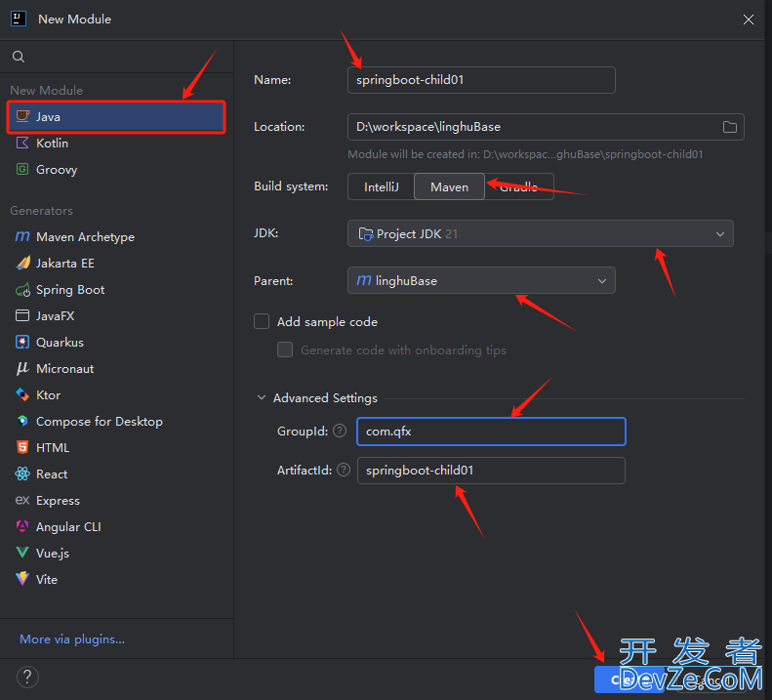The image size is (772, 700).
Task: Browse for location with folder icon
Action: coord(730,127)
